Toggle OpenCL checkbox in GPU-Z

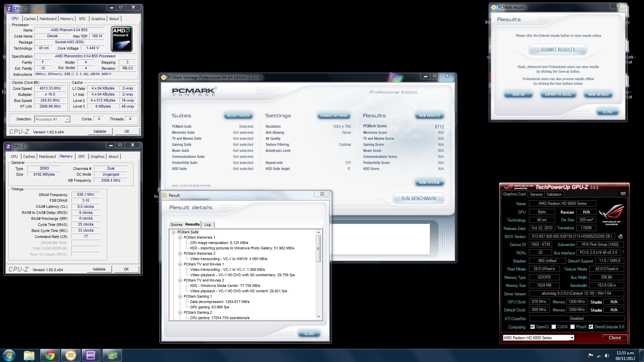point(532,327)
